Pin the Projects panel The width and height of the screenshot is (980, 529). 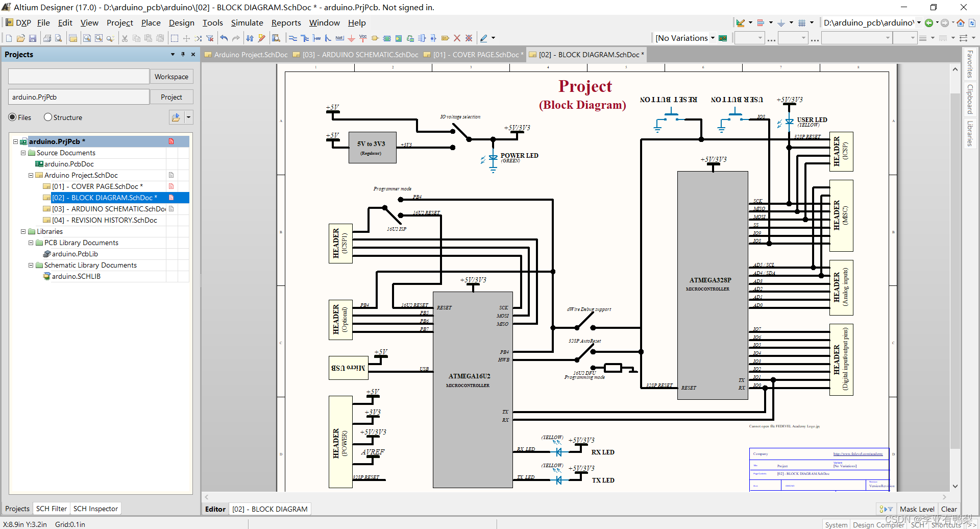pyautogui.click(x=183, y=54)
